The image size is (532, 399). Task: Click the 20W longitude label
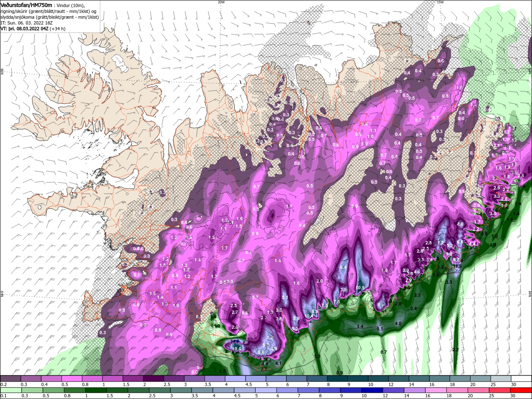tap(221, 2)
